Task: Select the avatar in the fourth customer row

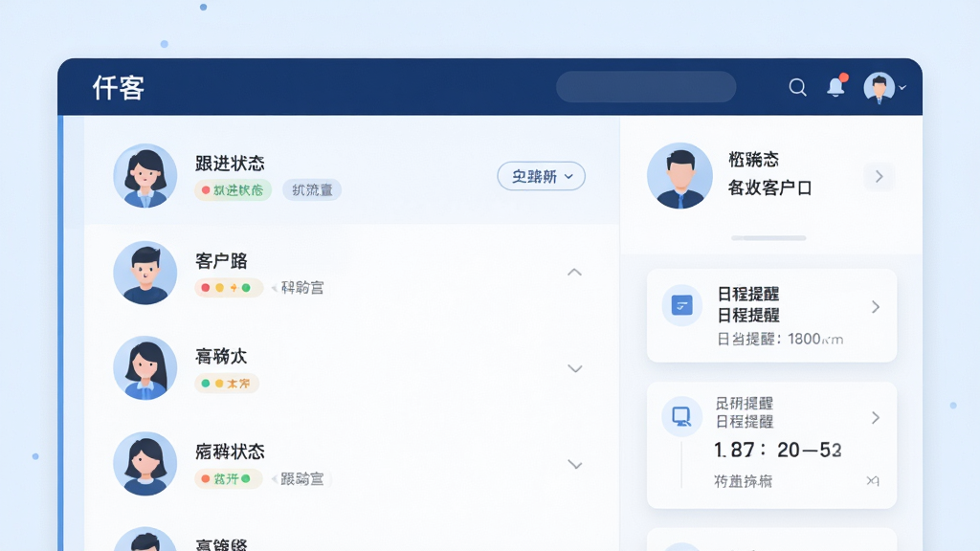Action: pos(145,464)
